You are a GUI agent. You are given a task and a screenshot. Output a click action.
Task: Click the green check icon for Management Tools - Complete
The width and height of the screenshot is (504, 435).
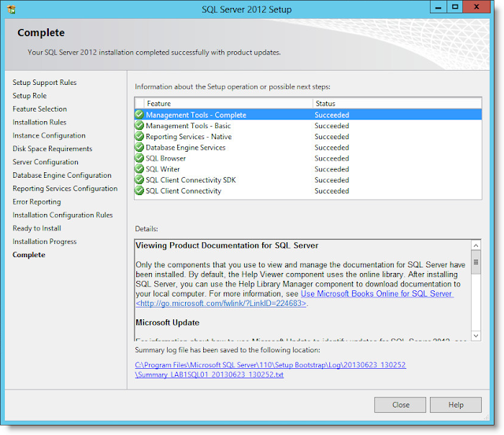139,115
